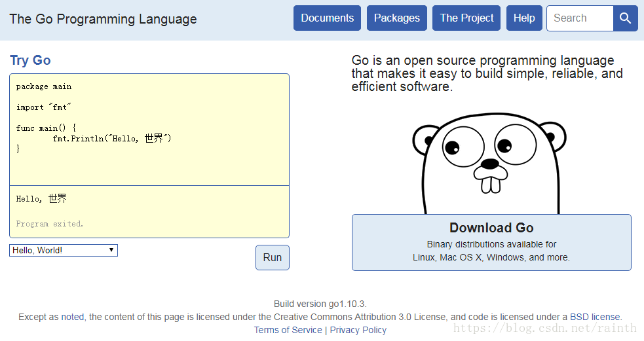Open the Terms of Service link
Viewport: 644px width, 341px height.
pyautogui.click(x=288, y=330)
